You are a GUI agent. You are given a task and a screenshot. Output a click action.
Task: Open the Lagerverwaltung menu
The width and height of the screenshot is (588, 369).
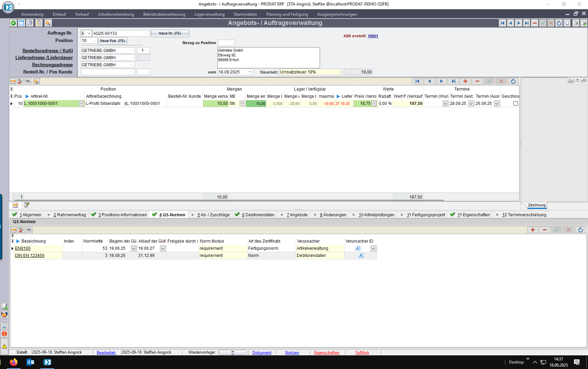209,14
